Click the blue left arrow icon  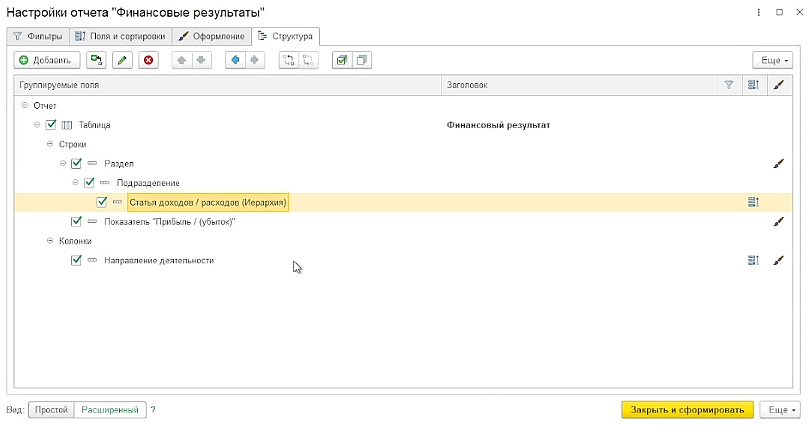pos(235,60)
